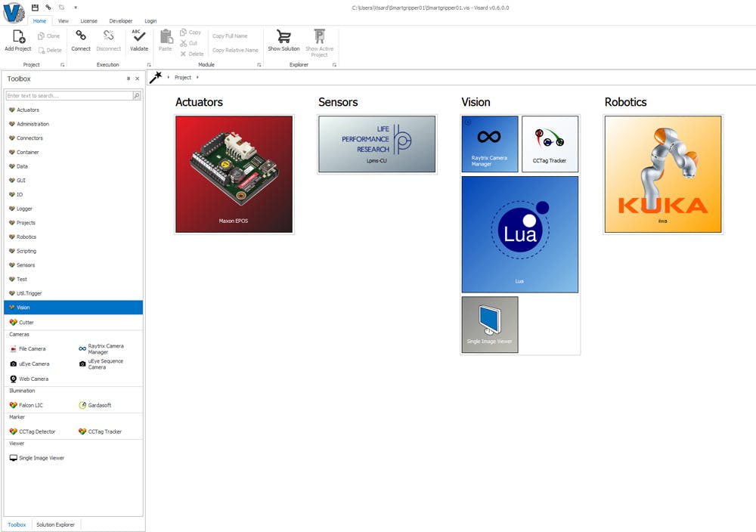Open the KUKA iiwa robot tile
756x532 pixels.
point(663,174)
